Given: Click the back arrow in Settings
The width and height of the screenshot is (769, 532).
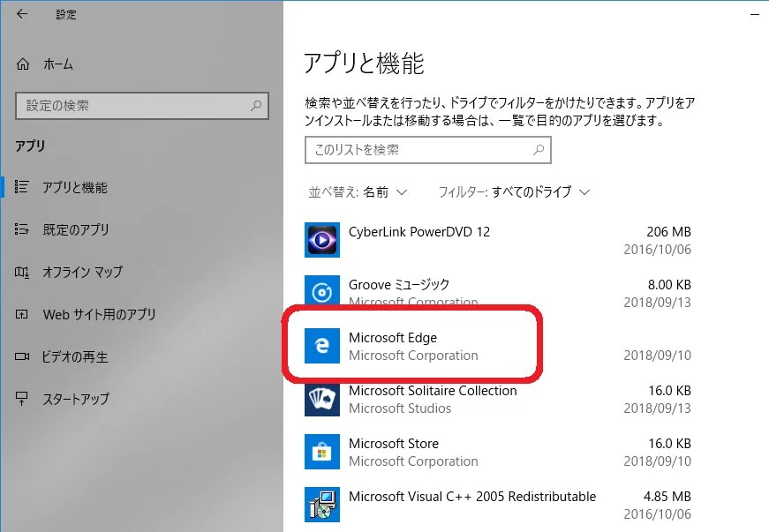Looking at the screenshot, I should pos(21,14).
